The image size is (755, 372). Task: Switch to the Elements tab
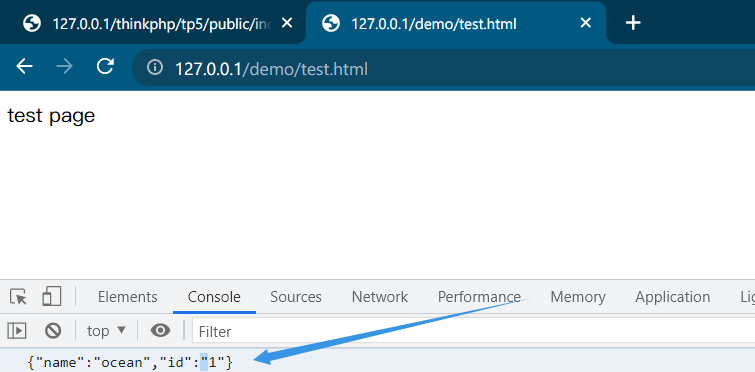coord(128,297)
